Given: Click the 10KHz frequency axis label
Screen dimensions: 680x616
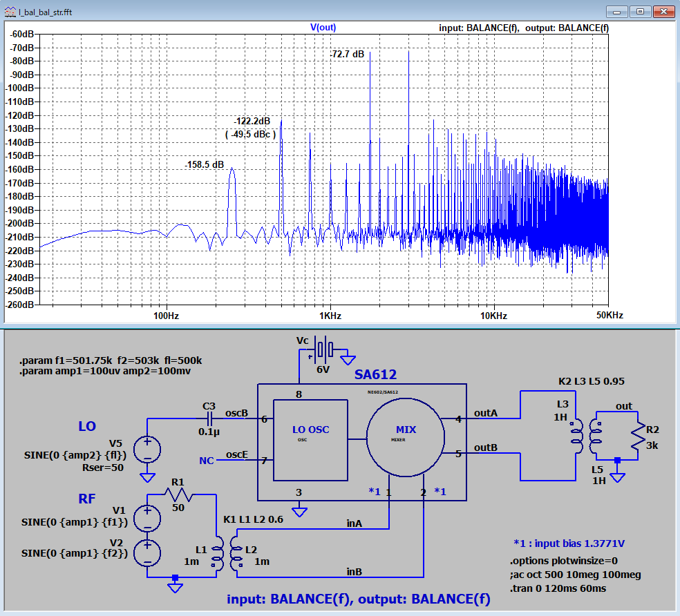Looking at the screenshot, I should pyautogui.click(x=493, y=316).
